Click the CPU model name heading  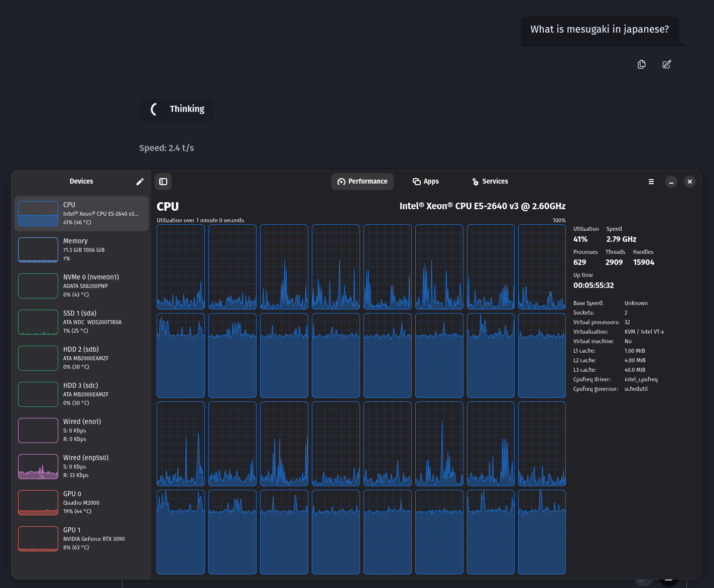point(483,206)
